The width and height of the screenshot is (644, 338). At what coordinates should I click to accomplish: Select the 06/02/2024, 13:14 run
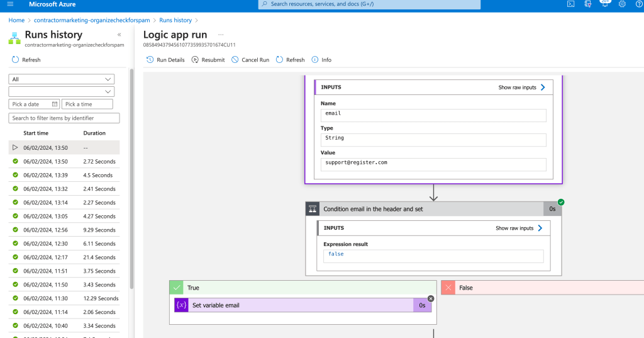[64, 202]
